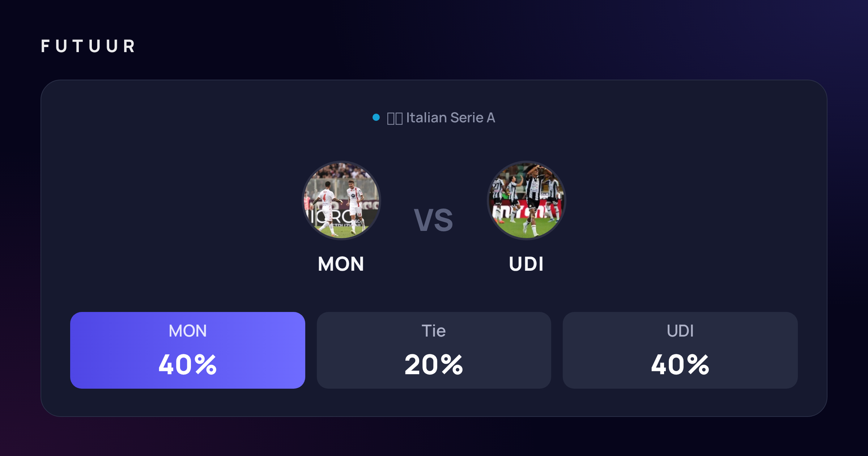Select the UDI team photo thumbnail

coord(527,200)
